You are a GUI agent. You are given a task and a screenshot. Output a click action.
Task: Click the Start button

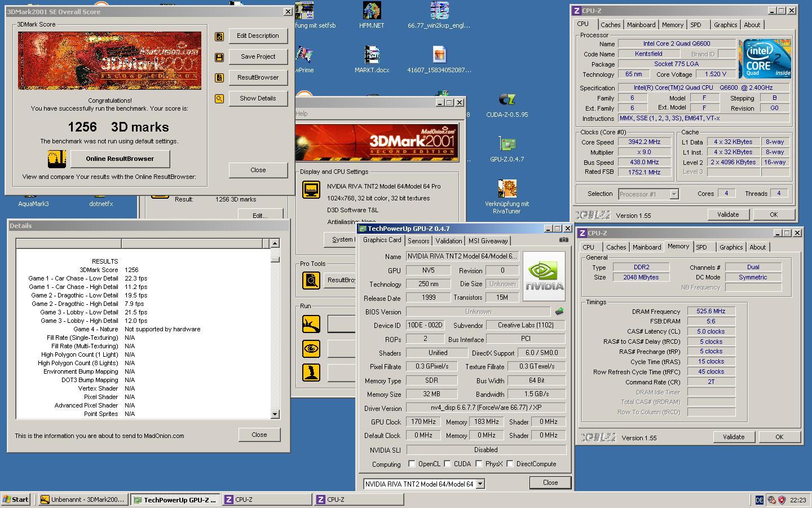click(x=16, y=500)
